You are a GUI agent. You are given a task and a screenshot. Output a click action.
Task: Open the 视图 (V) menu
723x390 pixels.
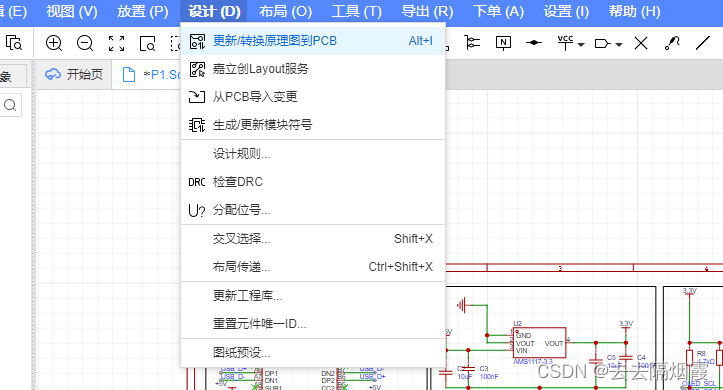[x=72, y=11]
